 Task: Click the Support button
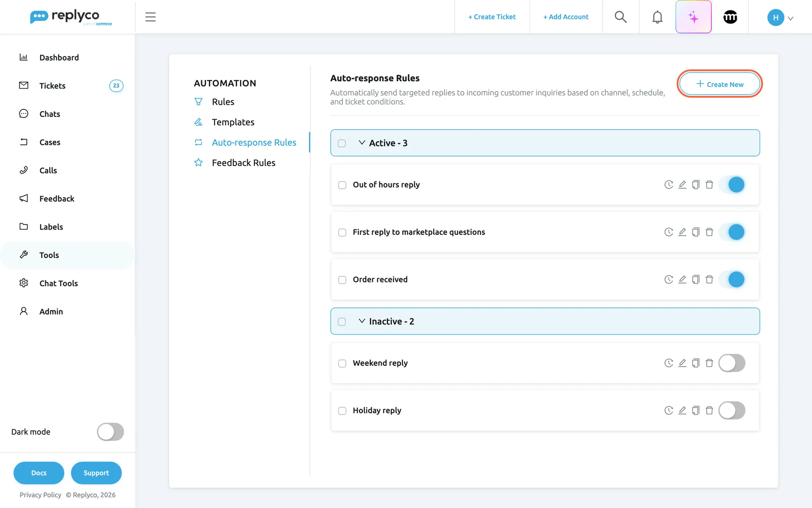pyautogui.click(x=96, y=473)
